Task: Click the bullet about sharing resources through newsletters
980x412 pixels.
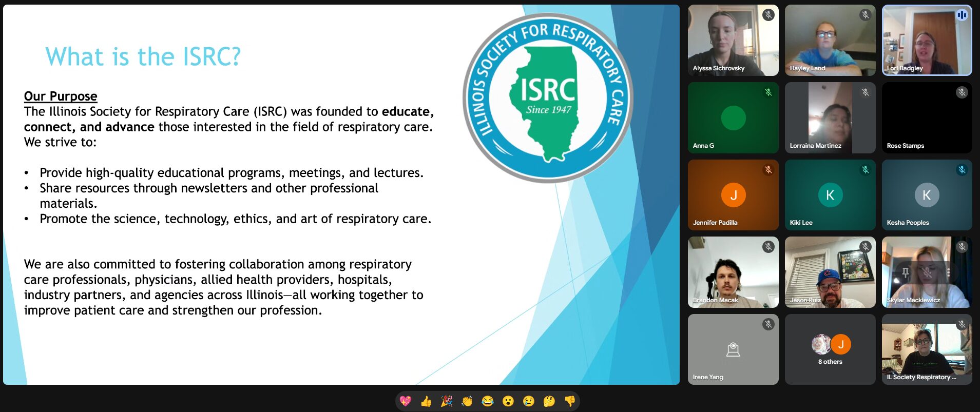Action: (209, 195)
